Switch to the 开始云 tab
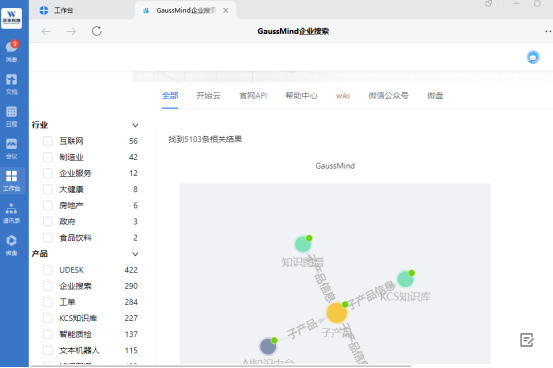This screenshot has width=553, height=368. tap(208, 96)
